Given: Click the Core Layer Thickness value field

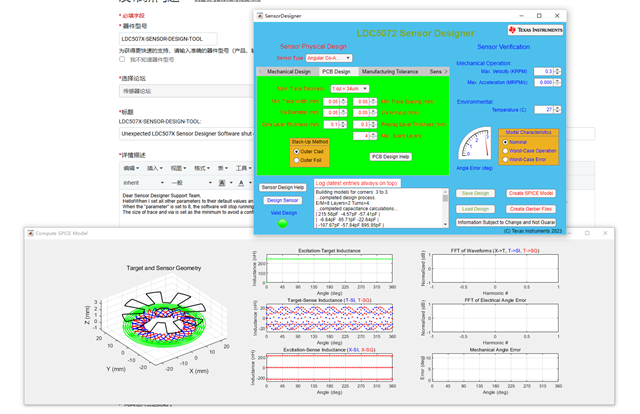Looking at the screenshot, I should coord(331,125).
